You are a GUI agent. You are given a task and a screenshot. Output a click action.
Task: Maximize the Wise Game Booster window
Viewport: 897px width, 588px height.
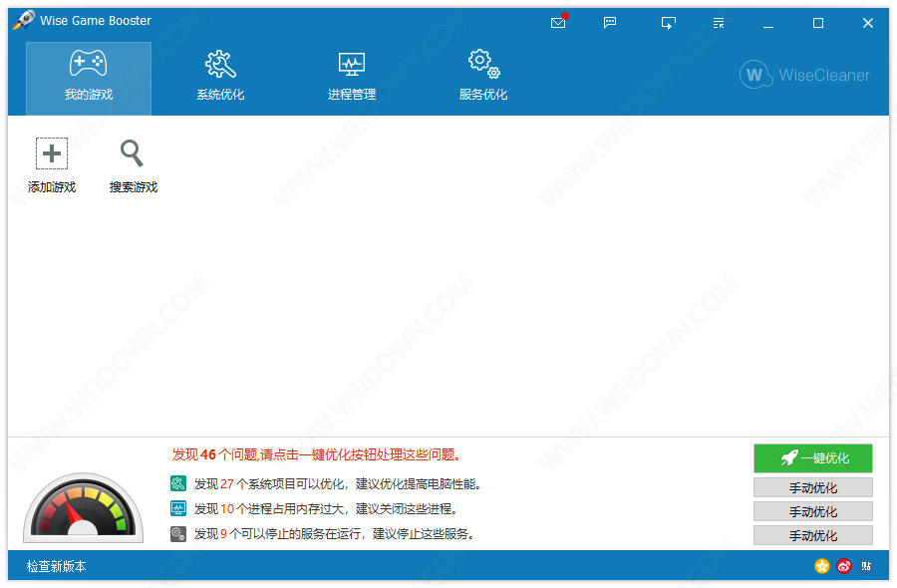pos(818,23)
